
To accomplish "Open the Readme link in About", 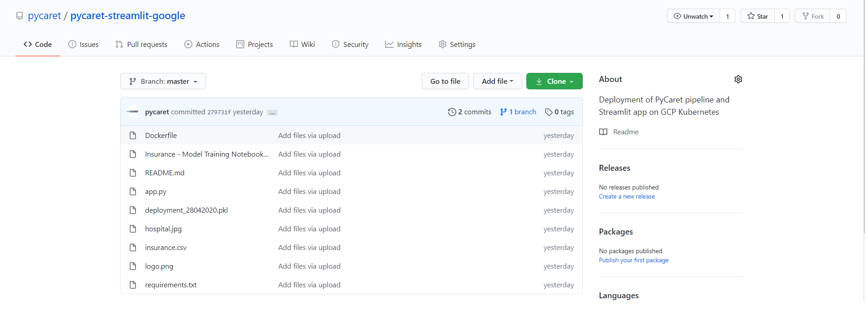I will pos(626,132).
